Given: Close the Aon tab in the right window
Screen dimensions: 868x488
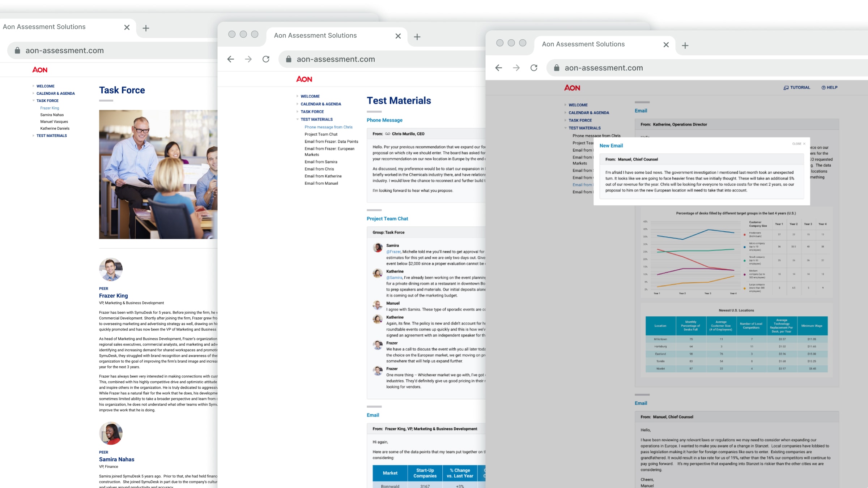Looking at the screenshot, I should [666, 44].
